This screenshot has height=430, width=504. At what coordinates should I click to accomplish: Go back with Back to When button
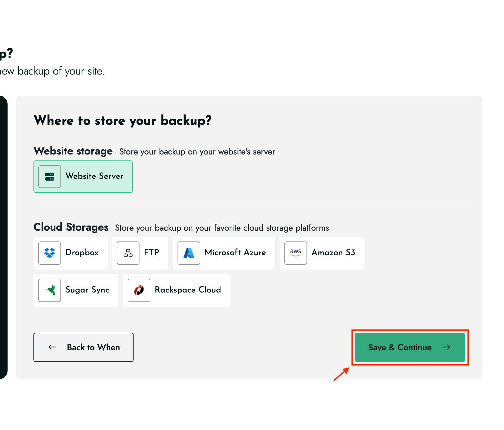[83, 347]
